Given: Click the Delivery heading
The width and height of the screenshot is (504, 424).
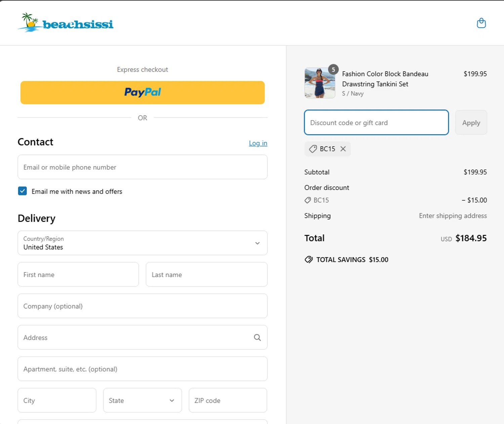Looking at the screenshot, I should click(x=37, y=218).
